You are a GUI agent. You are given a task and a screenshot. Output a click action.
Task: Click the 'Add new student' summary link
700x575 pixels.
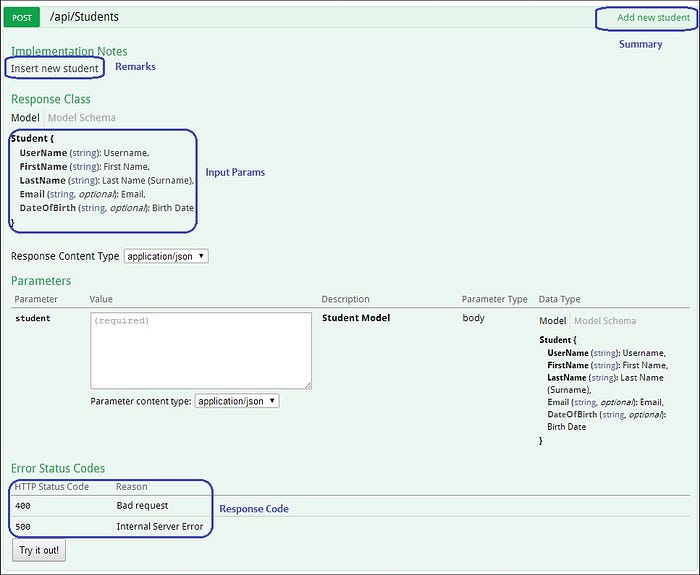click(x=653, y=17)
